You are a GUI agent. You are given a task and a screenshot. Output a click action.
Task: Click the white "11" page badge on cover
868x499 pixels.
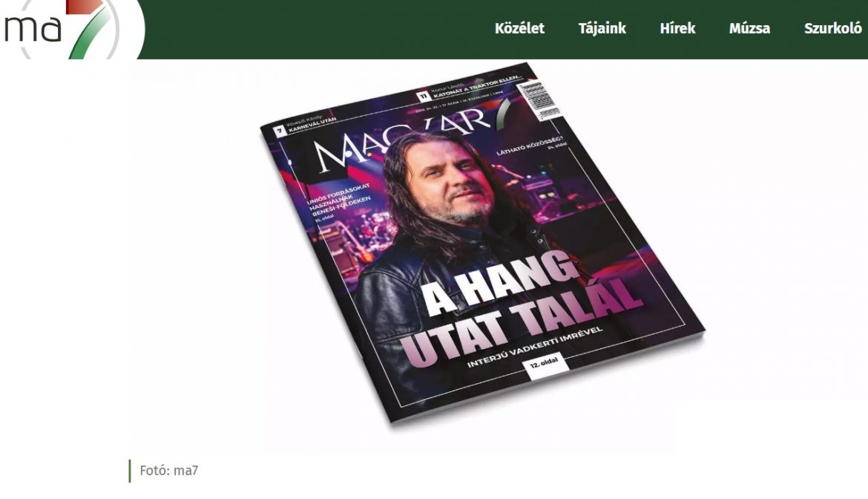[x=424, y=97]
